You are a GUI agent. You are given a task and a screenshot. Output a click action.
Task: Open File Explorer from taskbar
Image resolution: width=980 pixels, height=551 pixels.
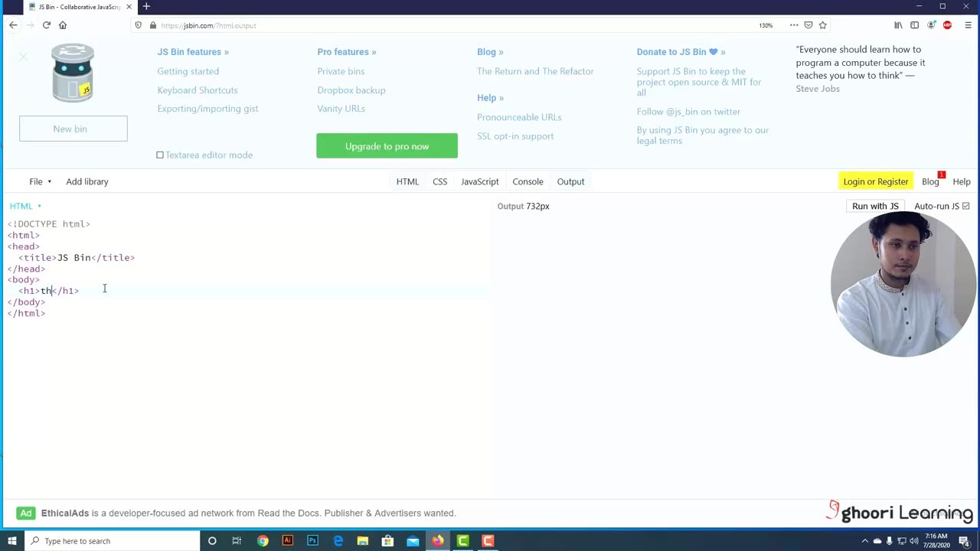[x=363, y=541]
